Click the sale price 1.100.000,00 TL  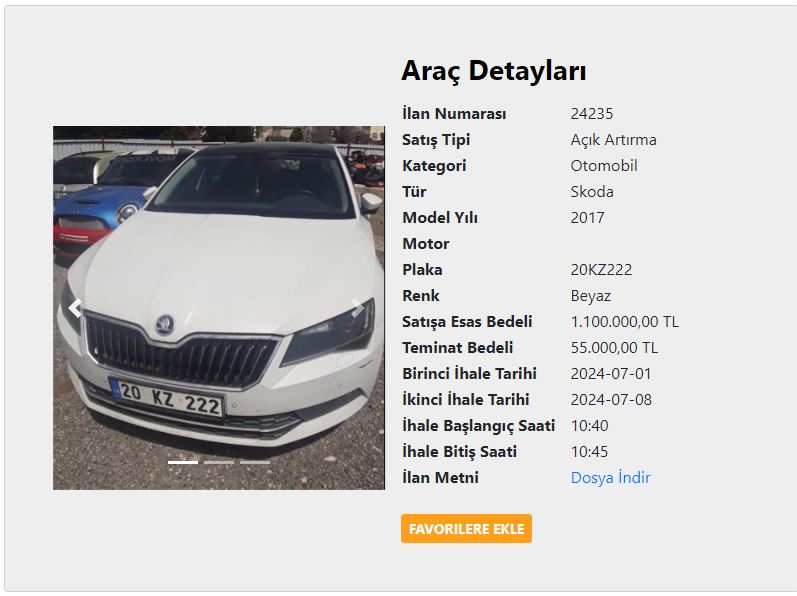(x=624, y=322)
